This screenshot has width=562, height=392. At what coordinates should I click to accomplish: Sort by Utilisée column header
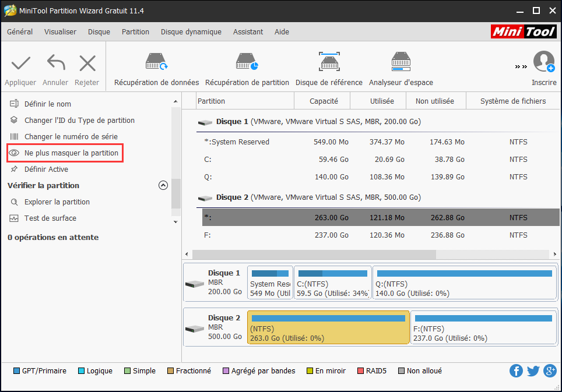pos(378,101)
